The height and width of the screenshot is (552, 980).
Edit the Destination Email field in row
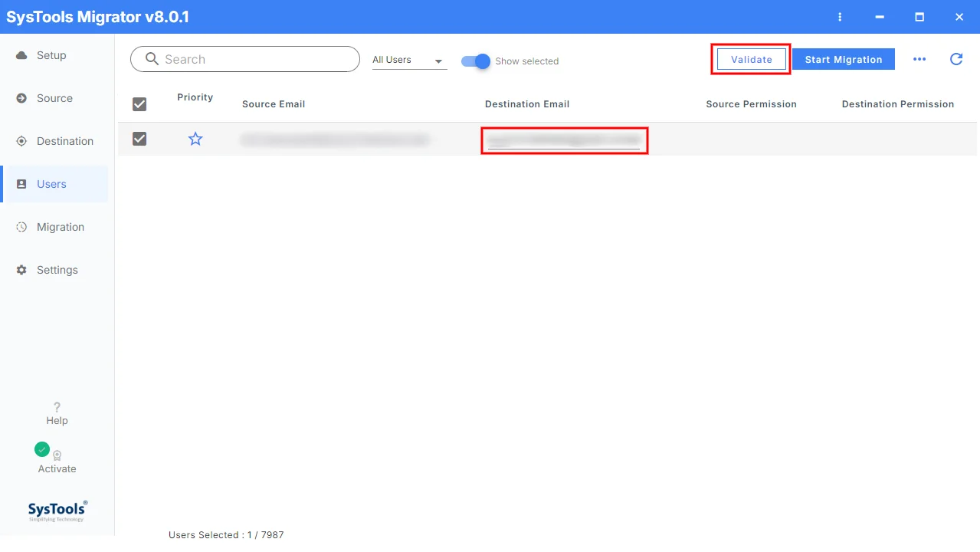point(564,140)
